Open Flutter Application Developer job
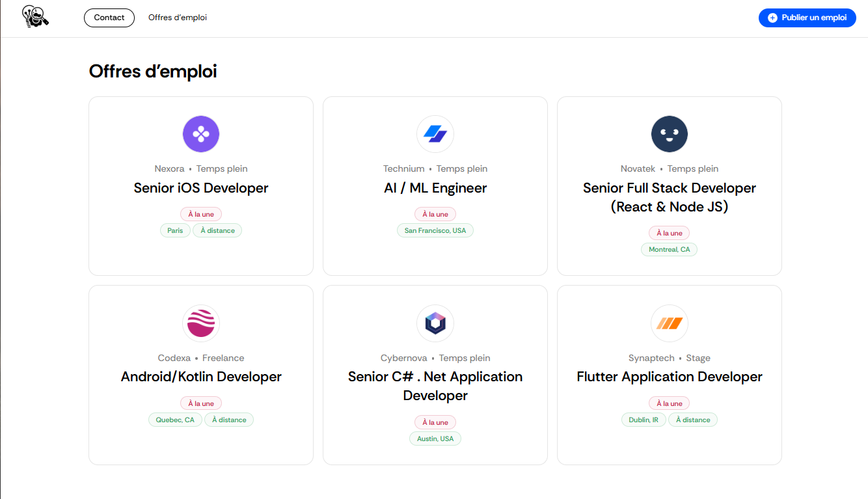Image resolution: width=868 pixels, height=499 pixels. click(x=670, y=377)
